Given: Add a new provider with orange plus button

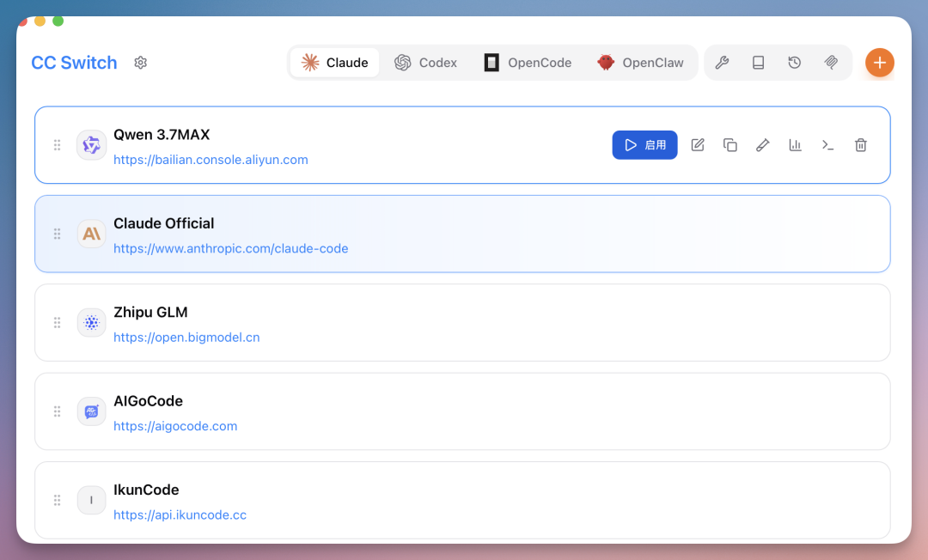Looking at the screenshot, I should [880, 63].
